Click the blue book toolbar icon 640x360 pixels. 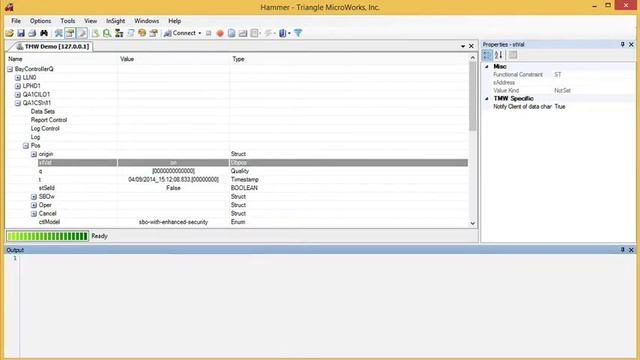pyautogui.click(x=282, y=33)
